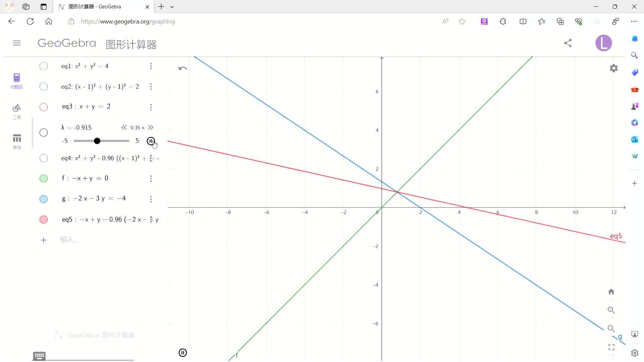The height and width of the screenshot is (362, 644).
Task: Switch to the Table view tab
Action: click(17, 141)
